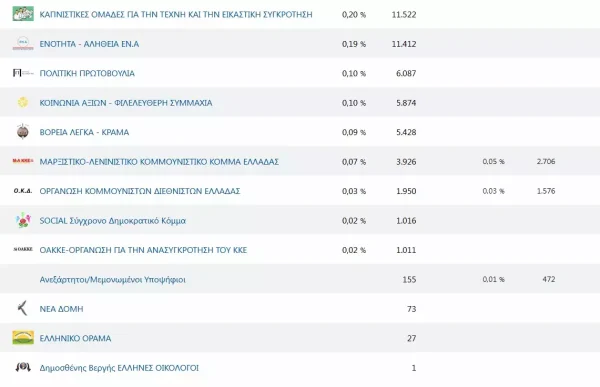Click the ΚΑΠΝΙΣΤΙΚΕΣ ΟΜΑΔΕΣ party logo icon
600x387 pixels.
(23, 14)
